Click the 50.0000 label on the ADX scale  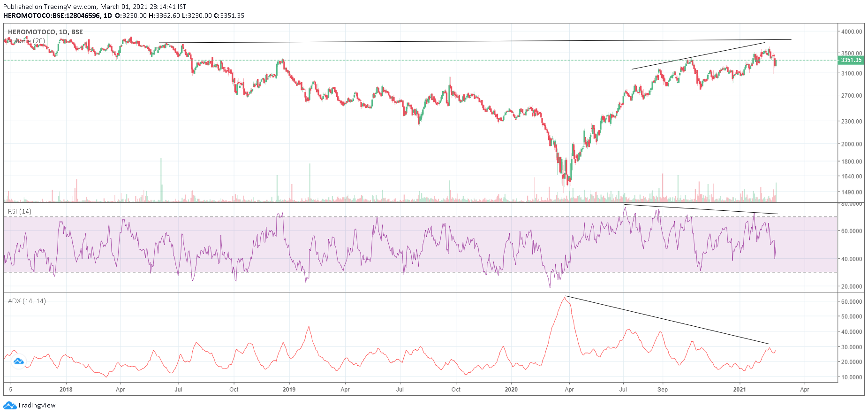pos(852,316)
